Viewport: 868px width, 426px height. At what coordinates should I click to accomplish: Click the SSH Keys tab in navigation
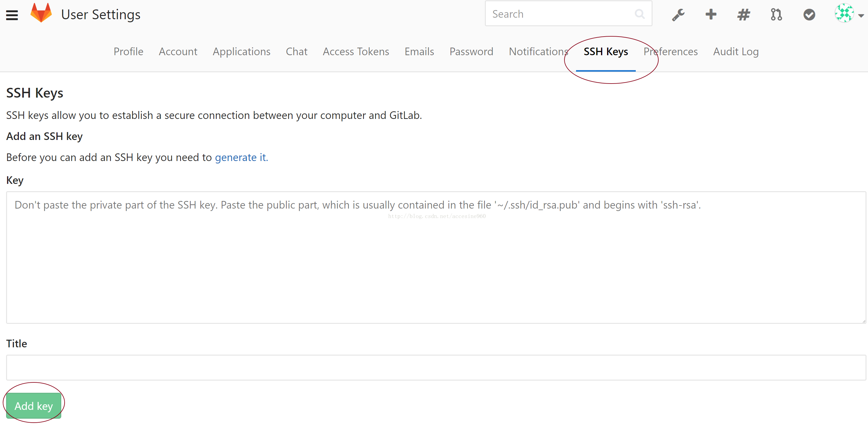click(605, 51)
